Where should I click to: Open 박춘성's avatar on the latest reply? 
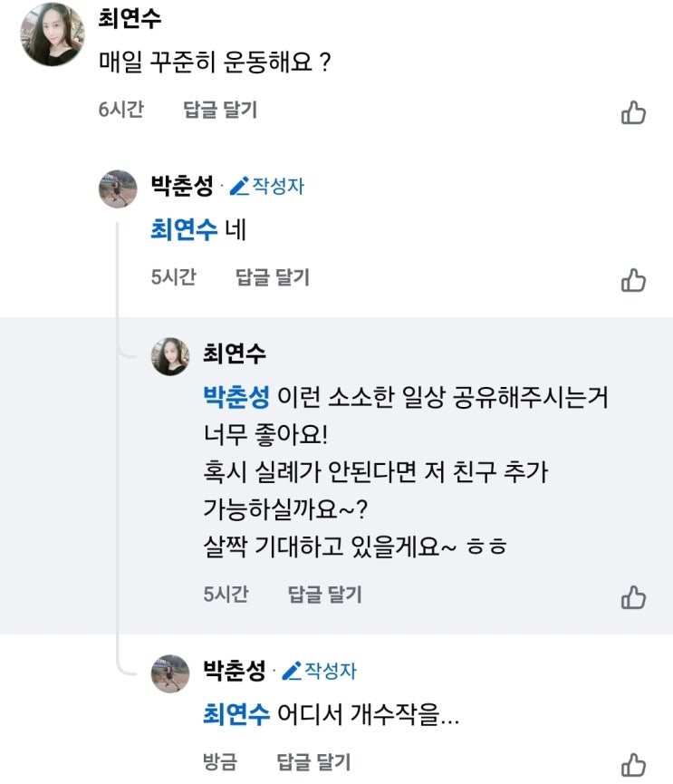(x=170, y=673)
